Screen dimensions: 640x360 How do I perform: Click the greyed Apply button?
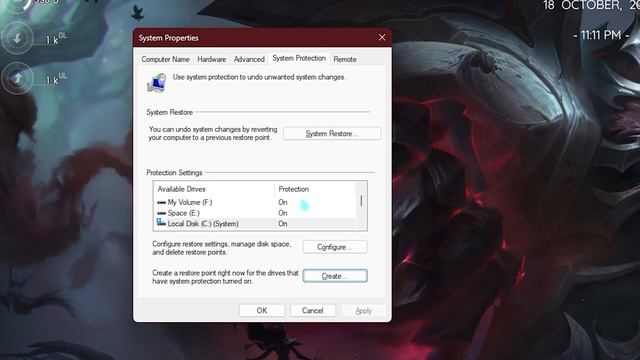tap(364, 311)
